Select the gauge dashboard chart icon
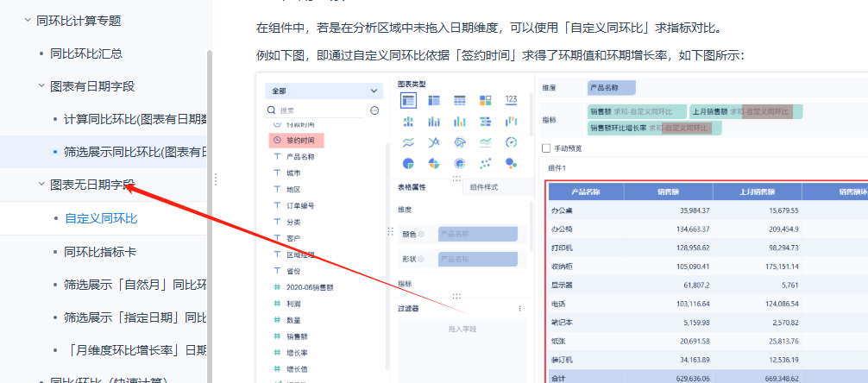Screen dimensions: 868x383 coord(511,143)
